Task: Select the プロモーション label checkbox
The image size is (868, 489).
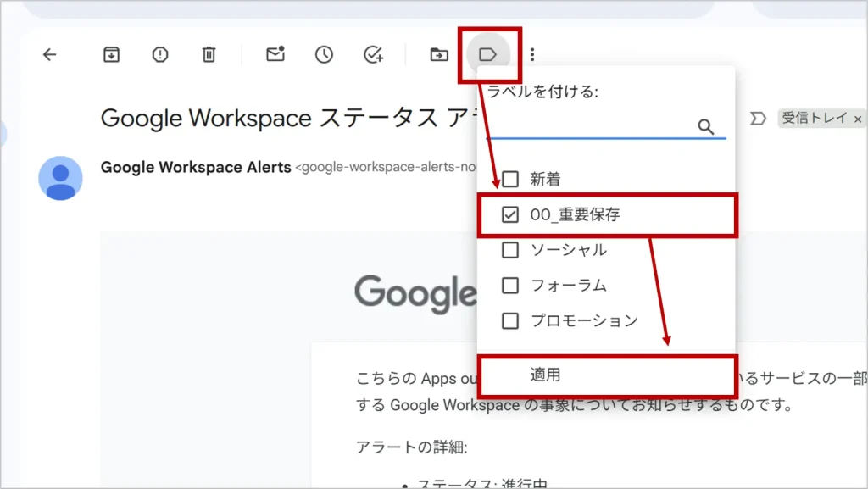Action: coord(510,321)
